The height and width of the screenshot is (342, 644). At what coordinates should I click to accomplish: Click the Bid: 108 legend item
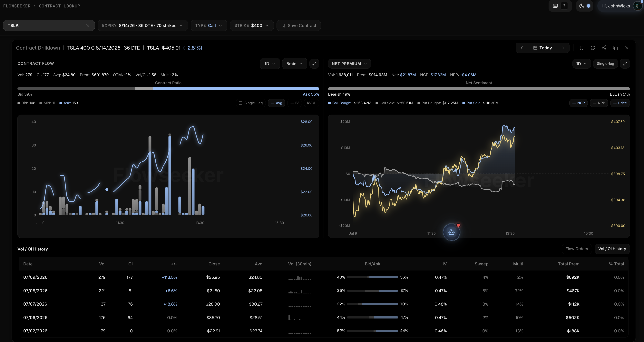[x=26, y=103]
